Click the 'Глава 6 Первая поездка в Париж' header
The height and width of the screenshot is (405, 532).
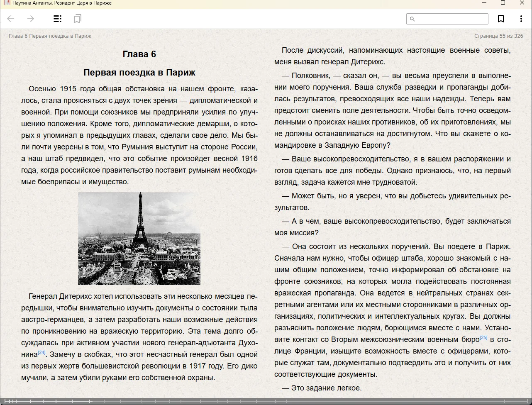point(50,36)
